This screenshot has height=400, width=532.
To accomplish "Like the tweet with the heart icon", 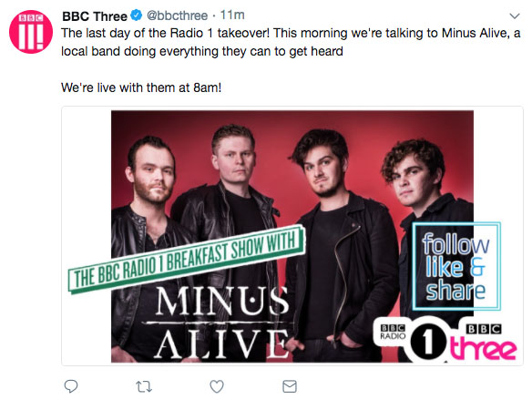I will [x=217, y=386].
